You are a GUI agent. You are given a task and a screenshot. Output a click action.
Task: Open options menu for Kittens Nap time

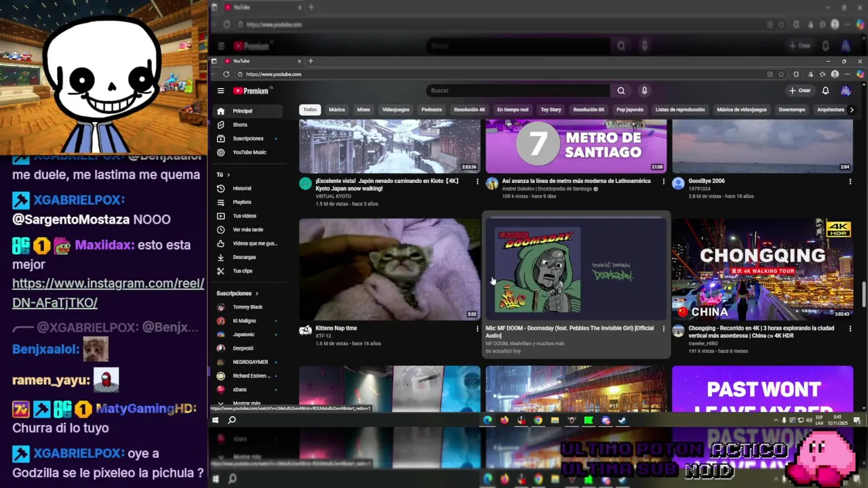(477, 329)
